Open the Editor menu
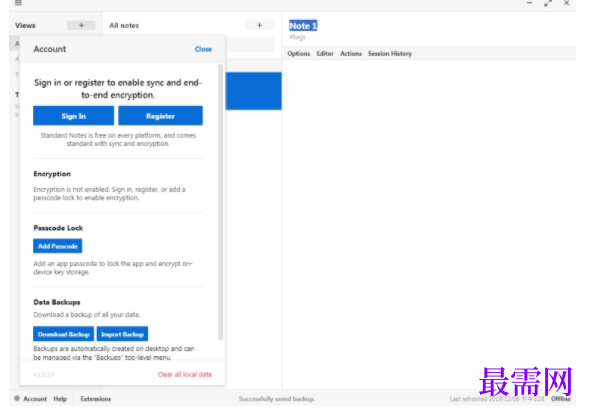Screen dimensions: 591x413 pyautogui.click(x=325, y=54)
